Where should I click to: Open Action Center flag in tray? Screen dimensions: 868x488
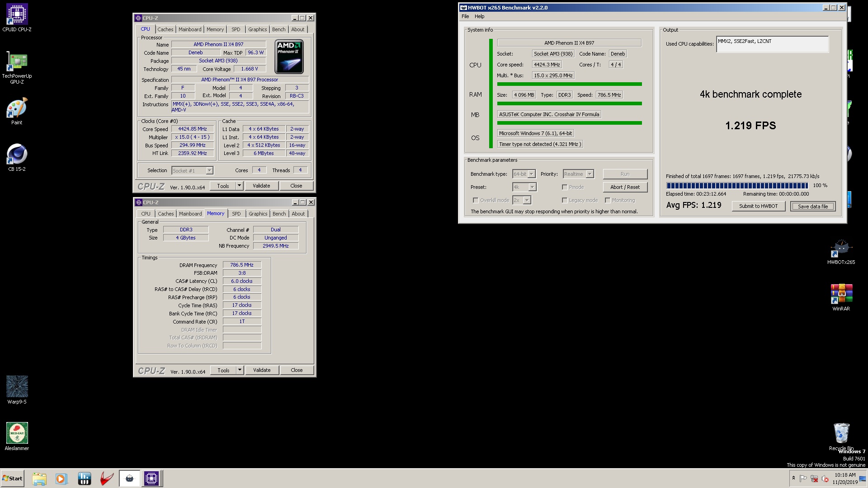tap(803, 479)
